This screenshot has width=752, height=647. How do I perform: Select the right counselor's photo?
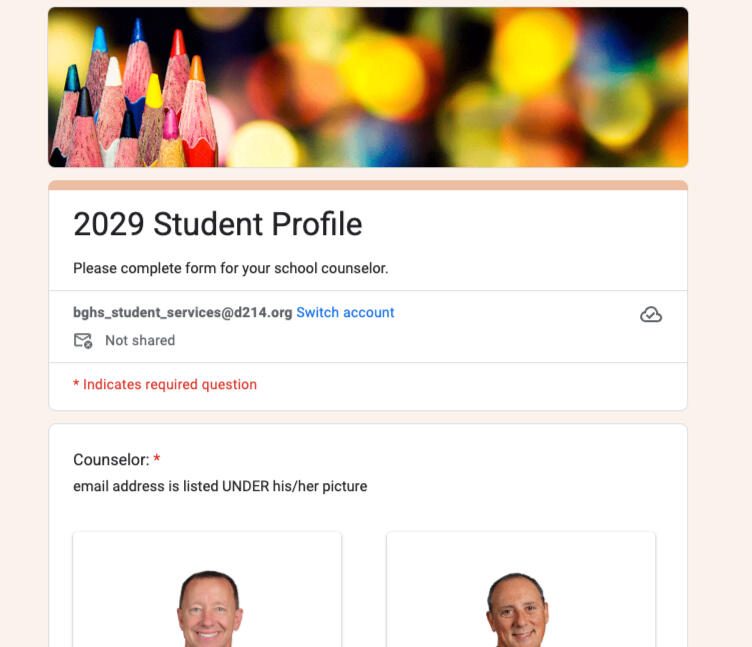tap(517, 608)
